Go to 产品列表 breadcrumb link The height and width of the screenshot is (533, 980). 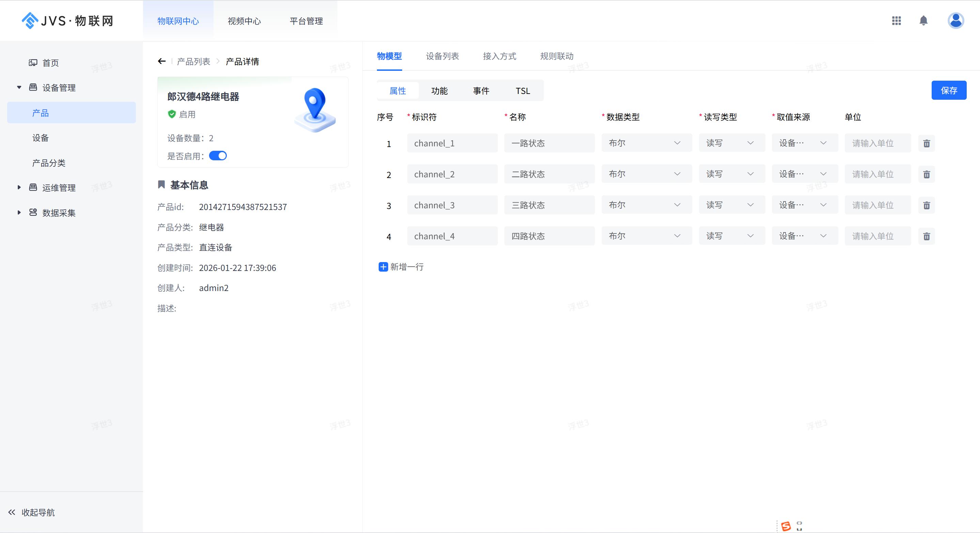point(193,62)
